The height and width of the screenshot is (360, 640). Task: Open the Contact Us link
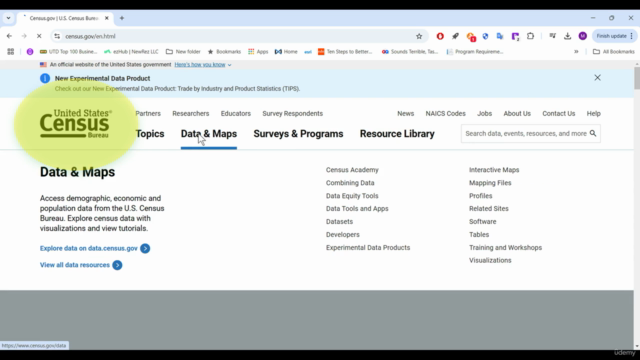click(x=558, y=113)
